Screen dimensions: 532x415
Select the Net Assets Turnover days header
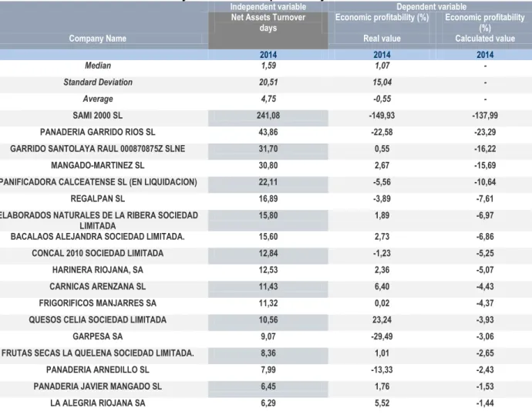click(268, 22)
